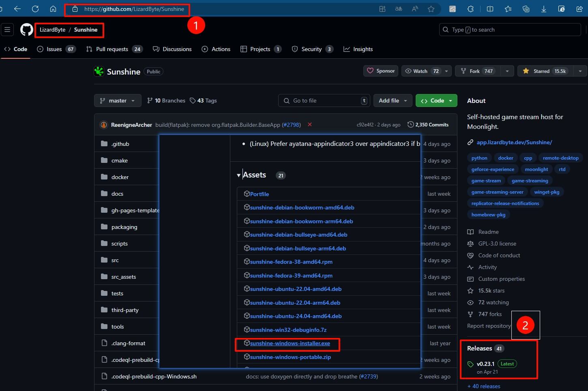Select the python topic tag
Screen dimensions: 588x391
(479, 158)
